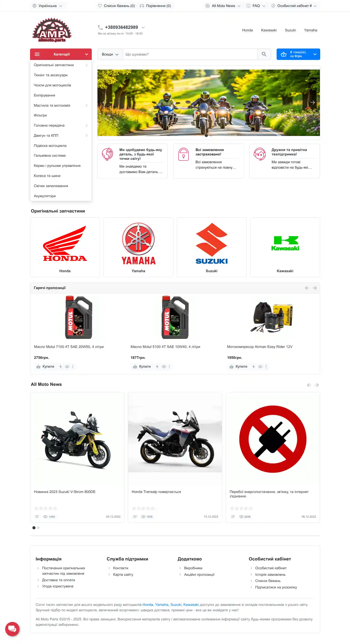Show the previous banner with the left arrow

tap(104, 102)
